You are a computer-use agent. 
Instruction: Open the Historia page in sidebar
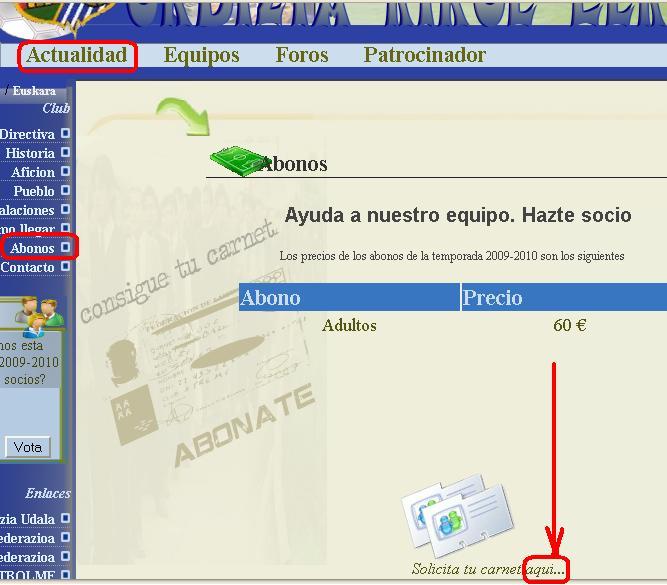(x=30, y=153)
